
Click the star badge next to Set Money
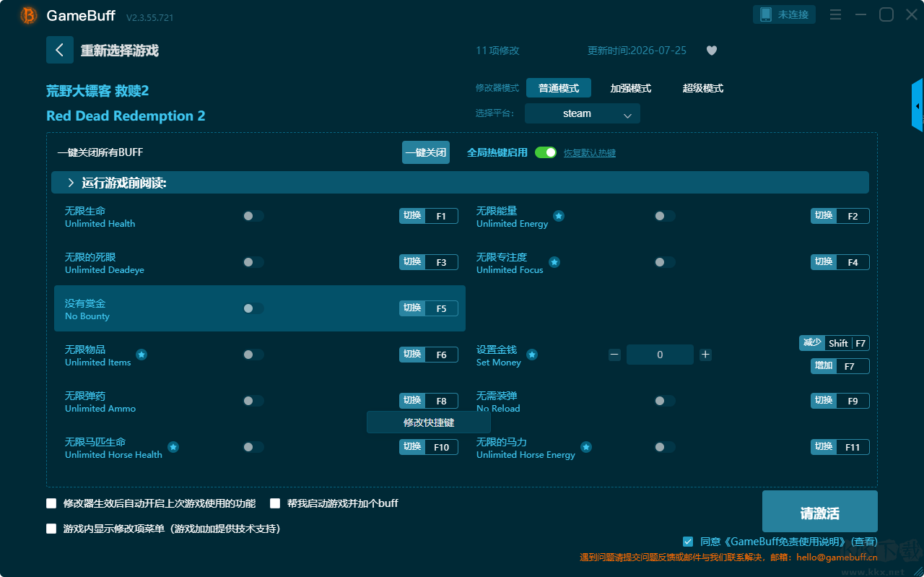click(x=532, y=355)
